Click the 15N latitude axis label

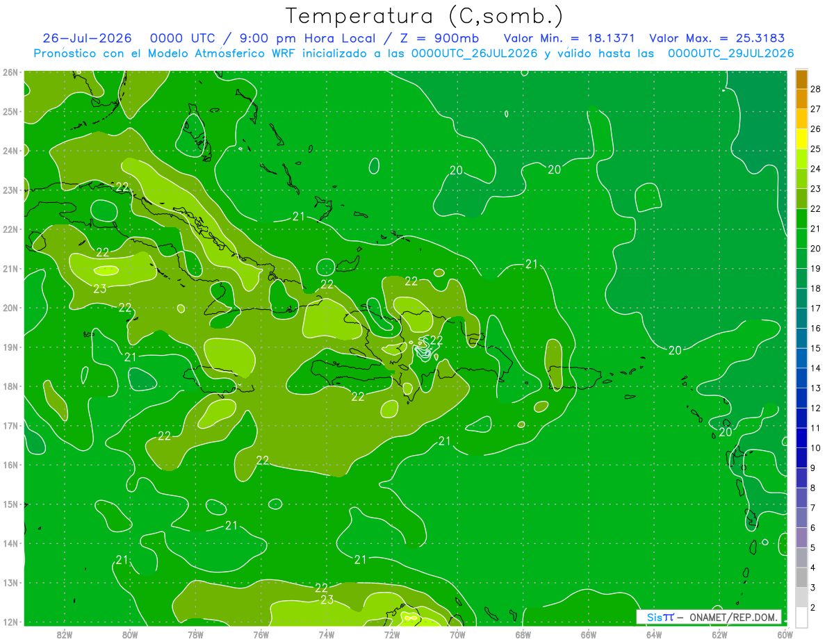click(10, 504)
